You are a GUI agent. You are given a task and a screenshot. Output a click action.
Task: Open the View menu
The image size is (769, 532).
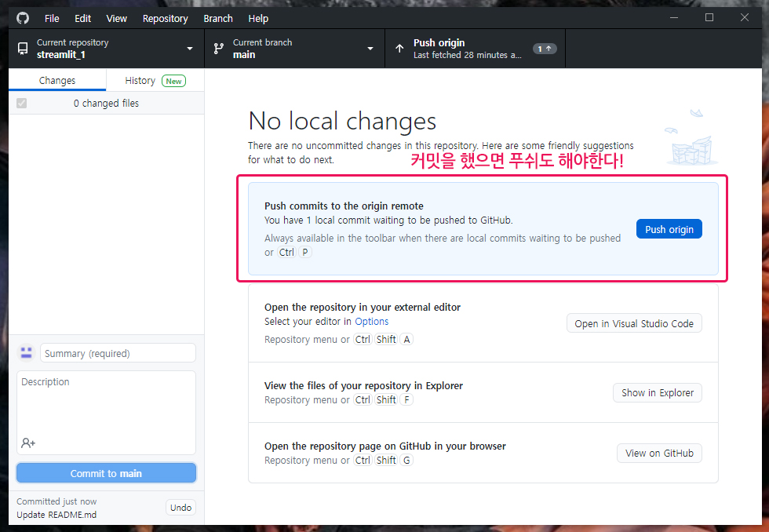[x=117, y=19]
